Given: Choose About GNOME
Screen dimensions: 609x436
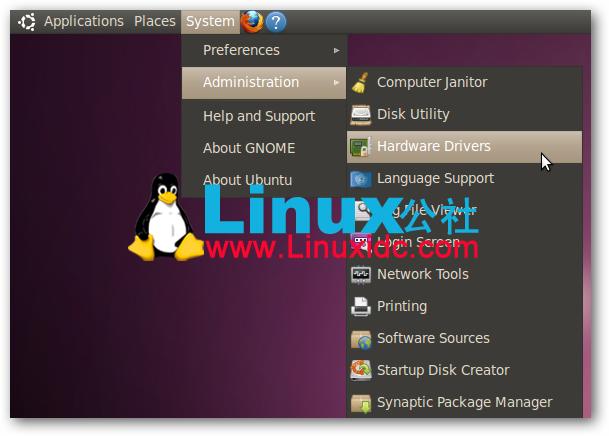Looking at the screenshot, I should coord(264,148).
